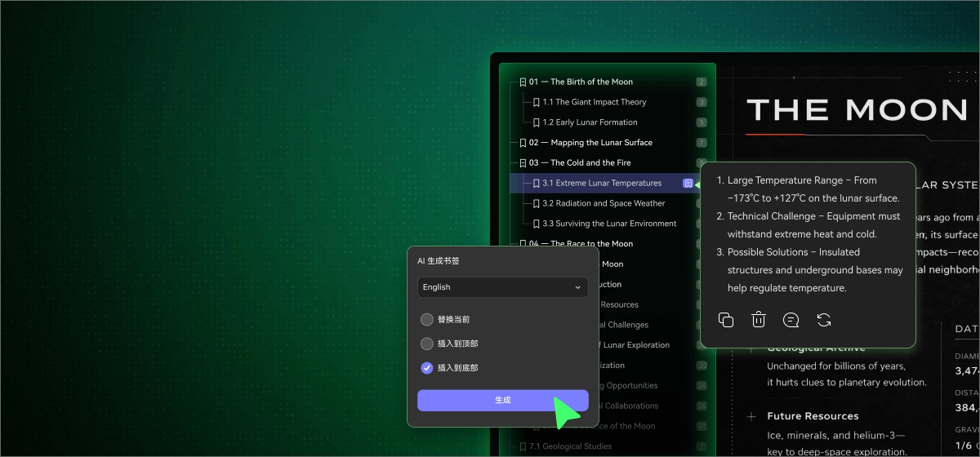The height and width of the screenshot is (457, 980).
Task: Jump to 7.1 Geological Studies bookmark
Action: [571, 446]
